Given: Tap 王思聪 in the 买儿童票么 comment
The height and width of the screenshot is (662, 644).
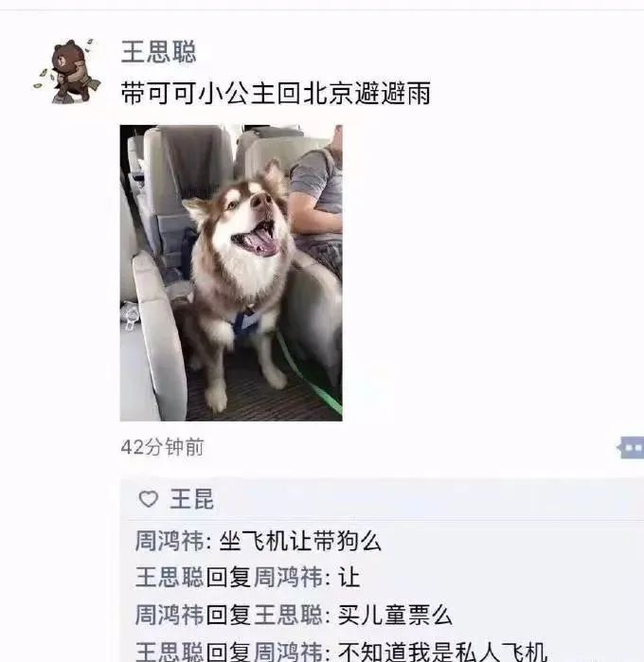Looking at the screenshot, I should click(288, 615).
